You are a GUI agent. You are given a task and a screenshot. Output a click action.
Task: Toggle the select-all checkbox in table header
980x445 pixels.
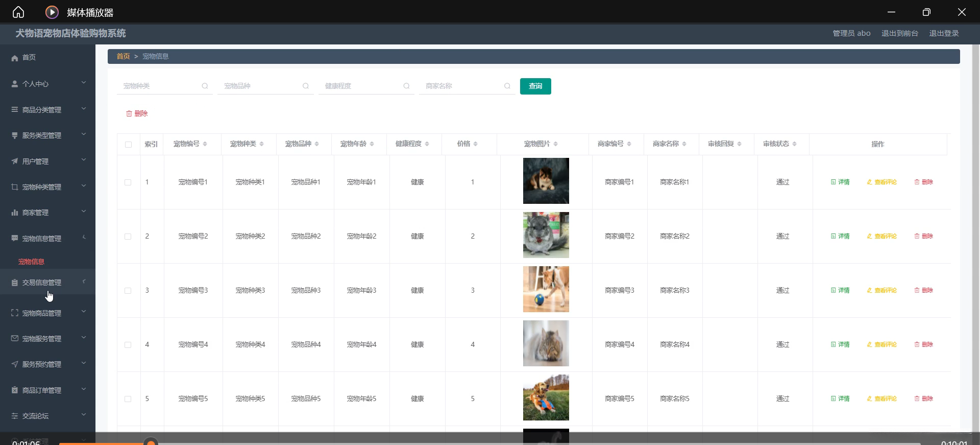click(128, 145)
